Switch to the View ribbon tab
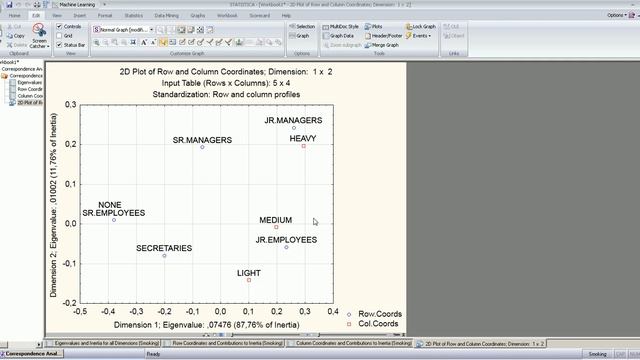 tap(57, 16)
